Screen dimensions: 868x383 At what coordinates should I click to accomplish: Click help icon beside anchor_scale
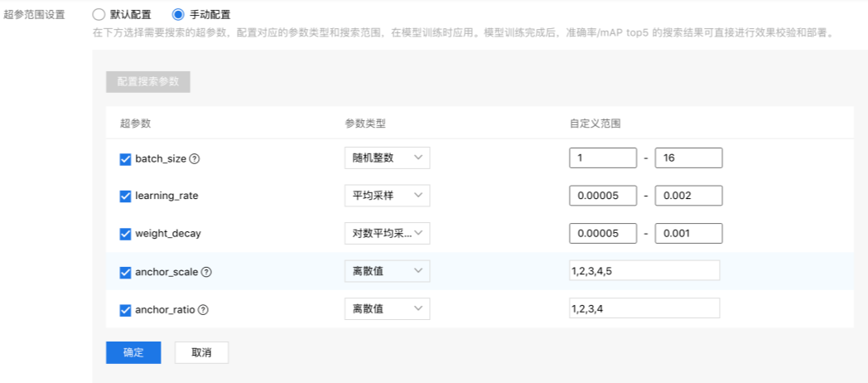[206, 272]
